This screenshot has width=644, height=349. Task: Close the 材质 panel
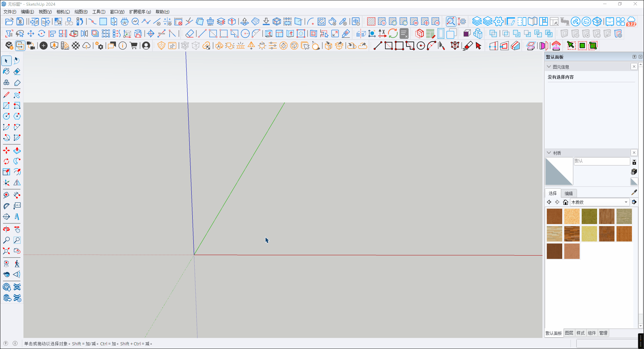[x=634, y=153]
